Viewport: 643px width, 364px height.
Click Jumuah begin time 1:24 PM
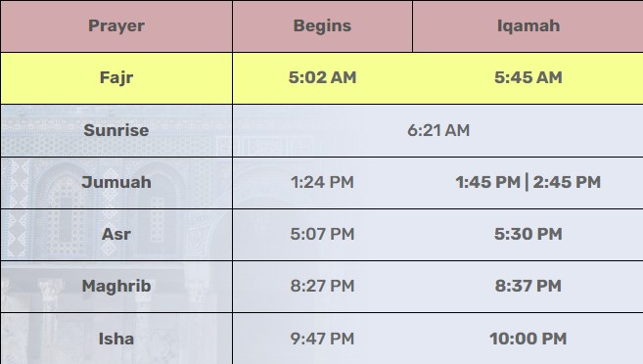click(x=322, y=182)
